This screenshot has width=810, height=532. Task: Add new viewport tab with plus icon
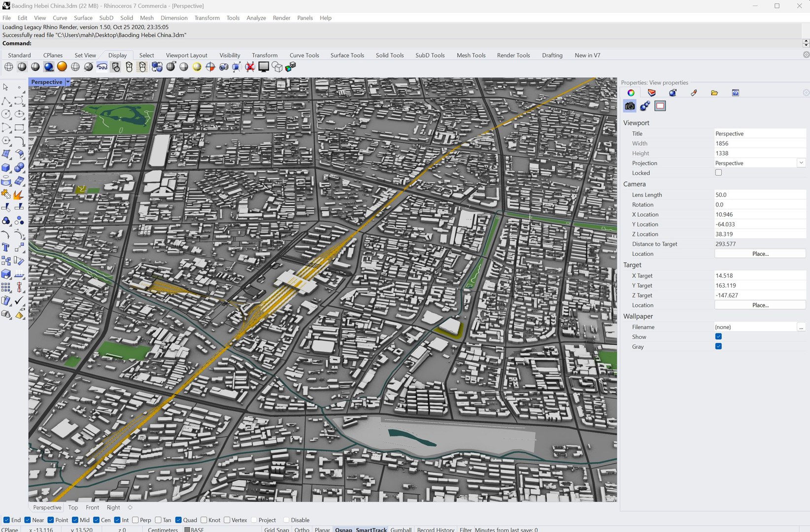tap(130, 507)
